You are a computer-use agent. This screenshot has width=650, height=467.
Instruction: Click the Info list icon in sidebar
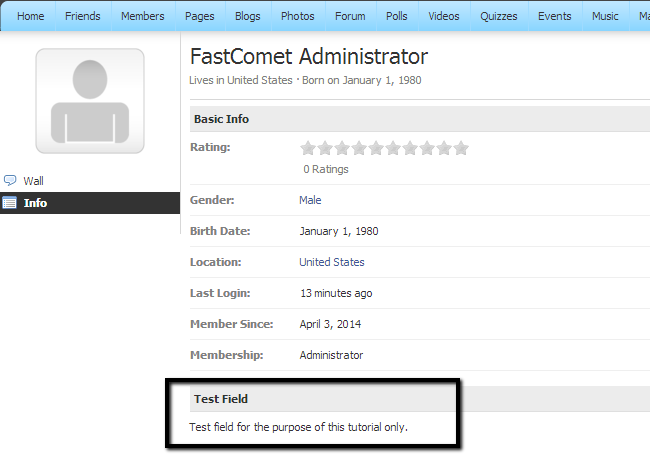point(10,203)
